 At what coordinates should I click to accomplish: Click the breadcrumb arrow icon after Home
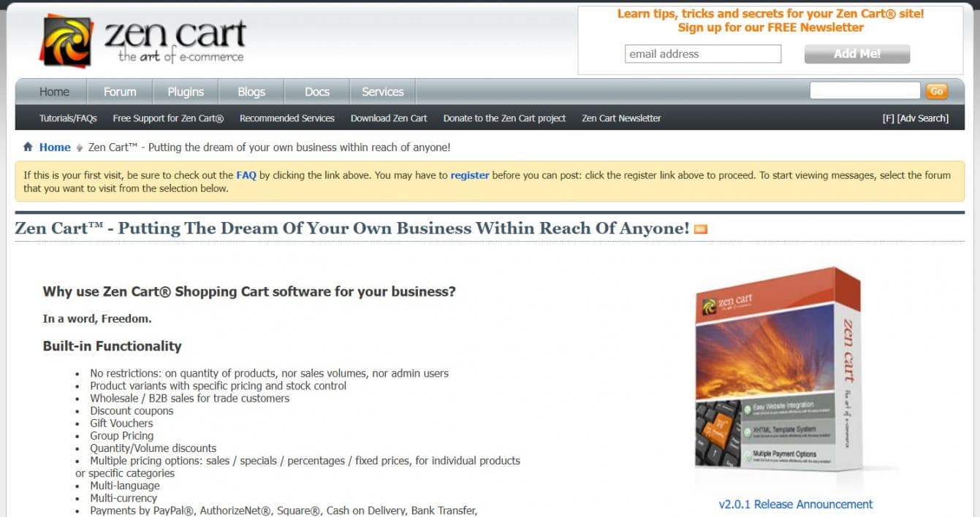[80, 148]
